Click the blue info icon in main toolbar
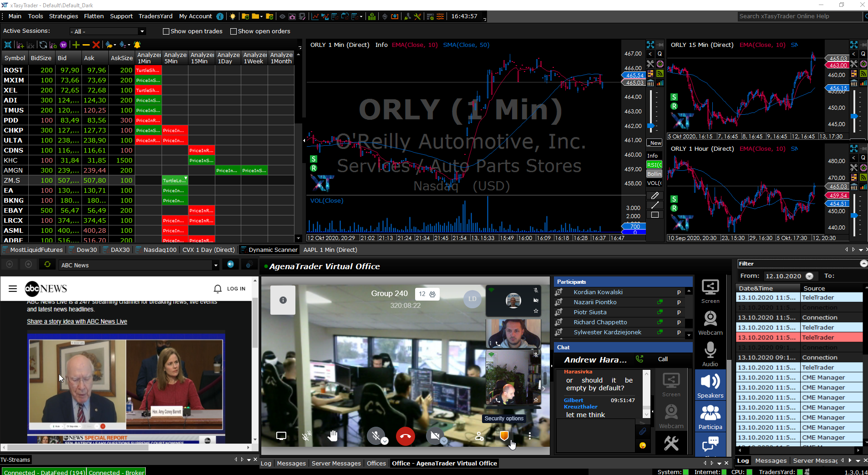This screenshot has width=868, height=475. [x=220, y=16]
